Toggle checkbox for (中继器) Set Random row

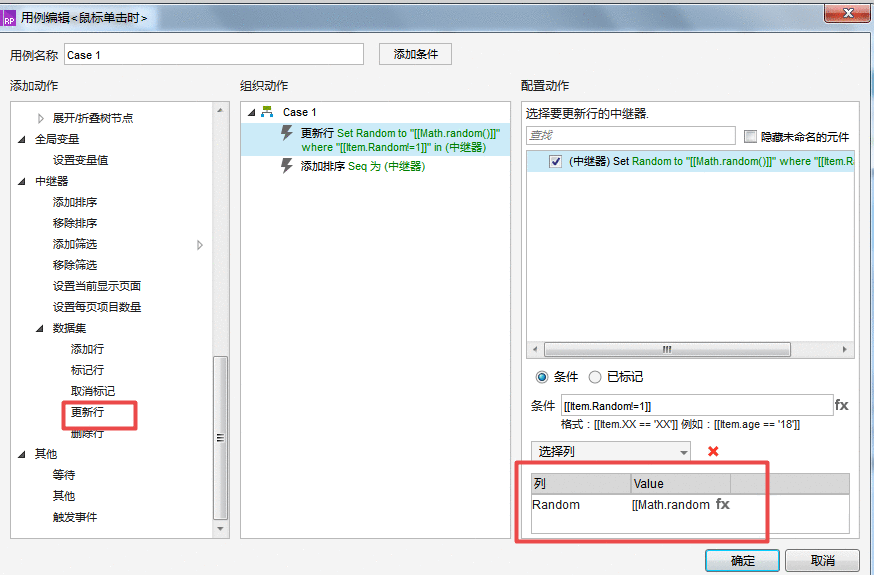[x=555, y=162]
